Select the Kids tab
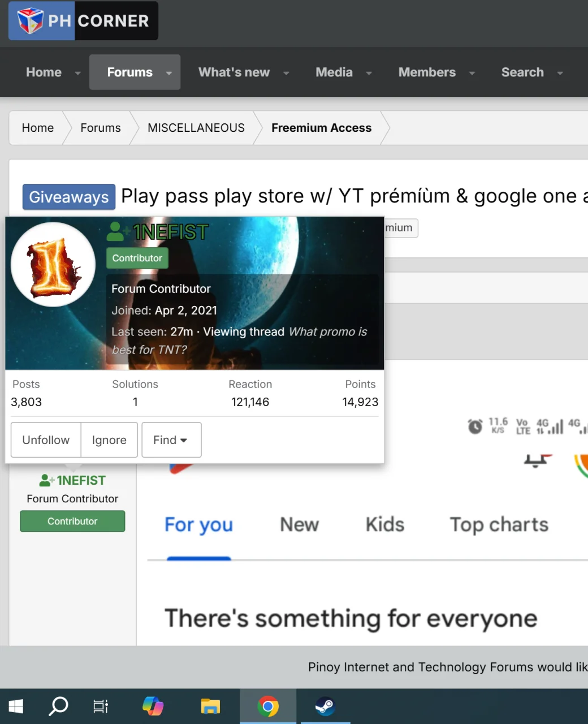 [x=385, y=525]
